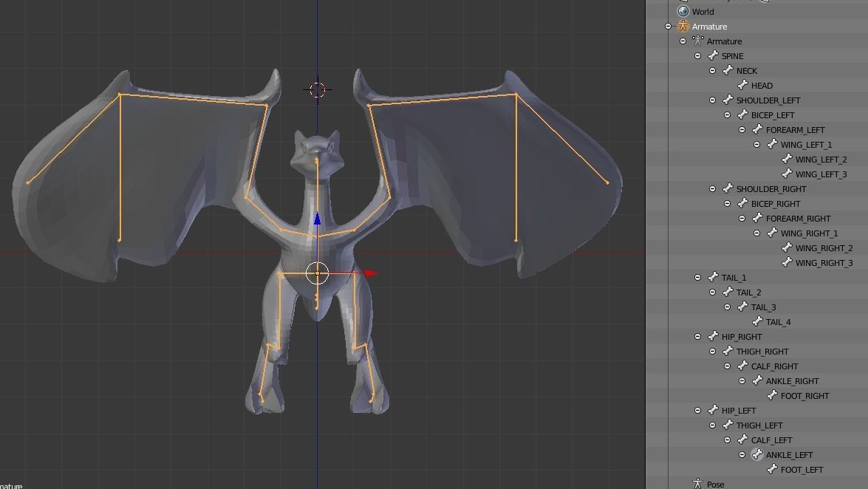Collapse the HIP_LEFT leg chain
The width and height of the screenshot is (868, 489).
(x=698, y=411)
